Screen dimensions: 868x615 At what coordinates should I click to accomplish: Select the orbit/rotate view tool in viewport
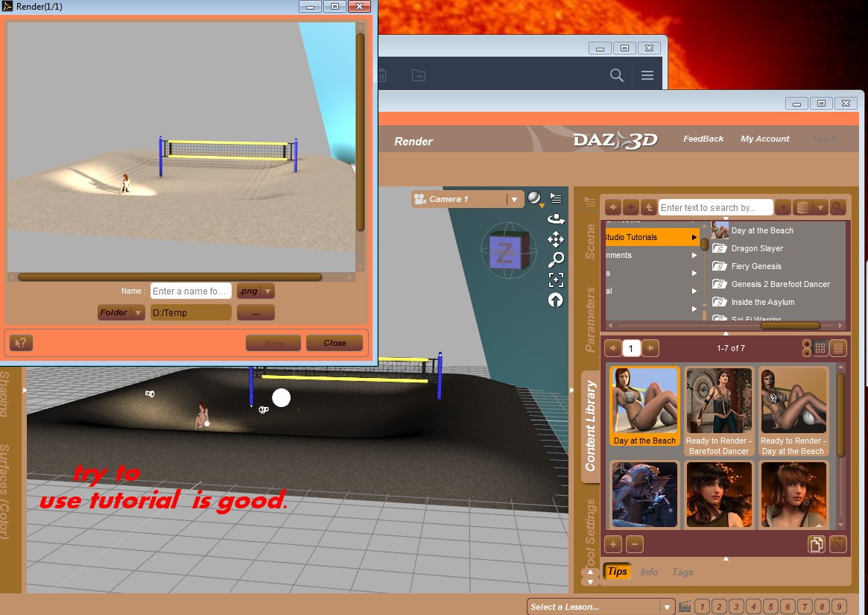pos(555,219)
